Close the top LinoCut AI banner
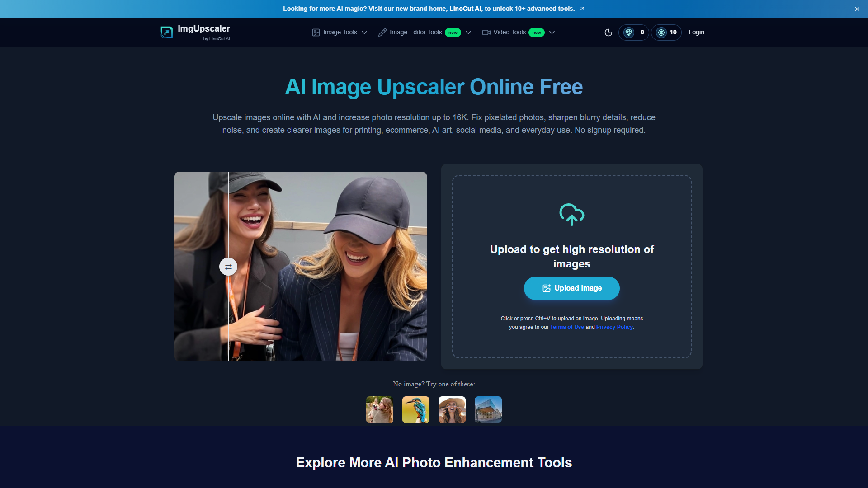This screenshot has height=488, width=868. [x=857, y=9]
